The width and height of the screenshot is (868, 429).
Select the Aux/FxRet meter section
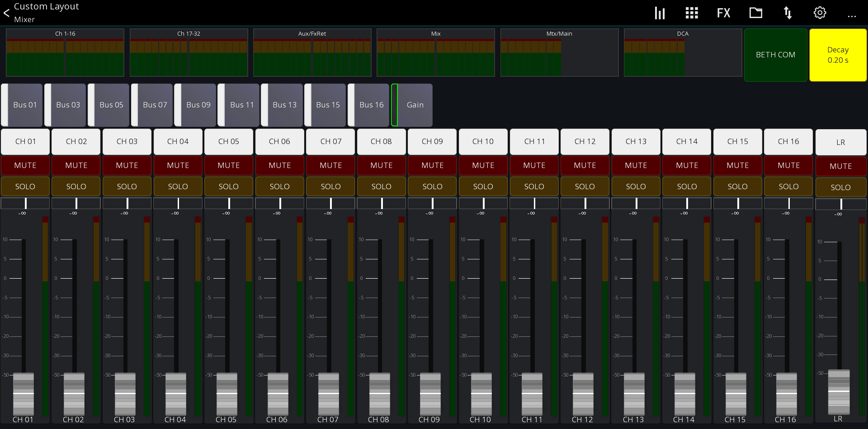(312, 52)
